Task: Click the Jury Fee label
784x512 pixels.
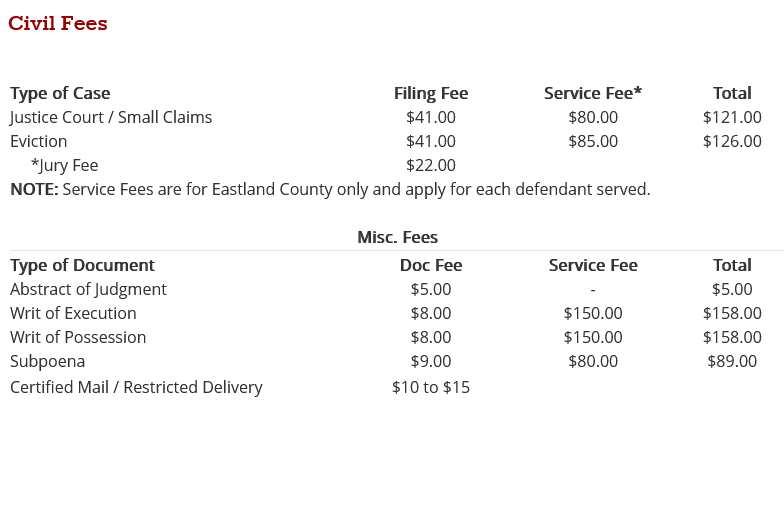Action: coord(65,165)
